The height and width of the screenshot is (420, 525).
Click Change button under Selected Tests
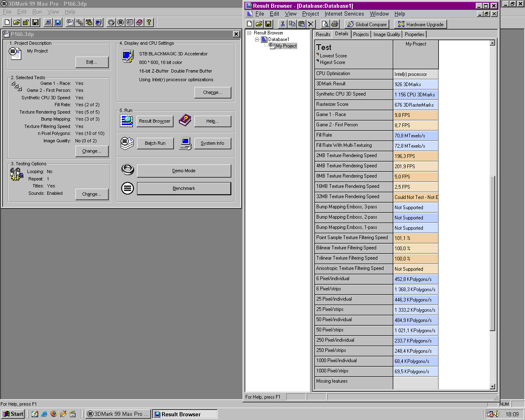(x=92, y=151)
